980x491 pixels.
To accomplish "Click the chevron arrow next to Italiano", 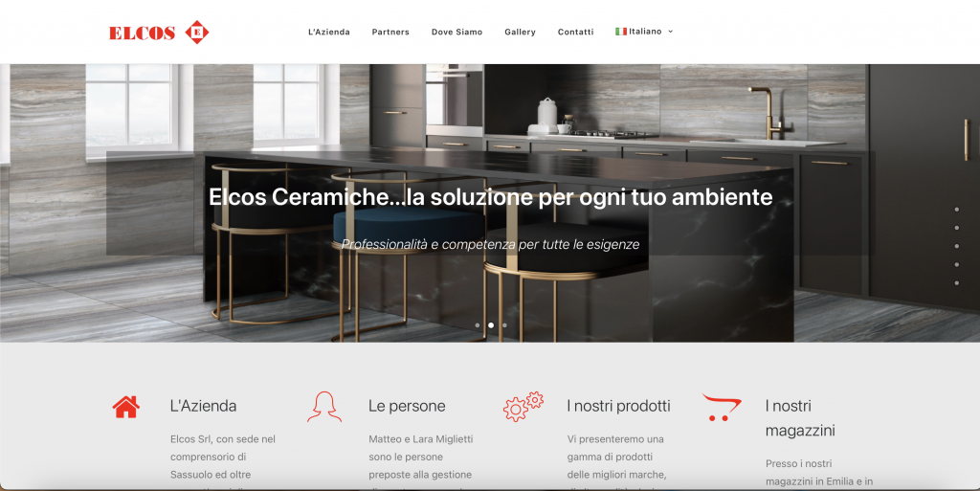I will (671, 32).
